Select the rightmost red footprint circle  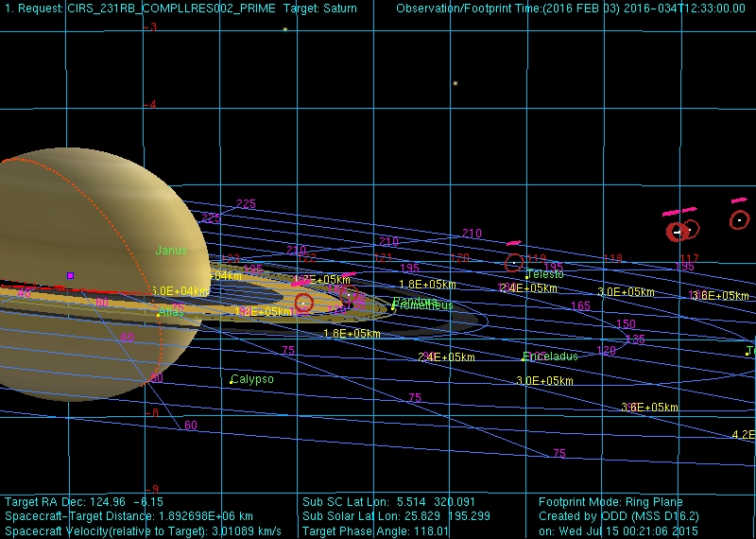click(739, 219)
